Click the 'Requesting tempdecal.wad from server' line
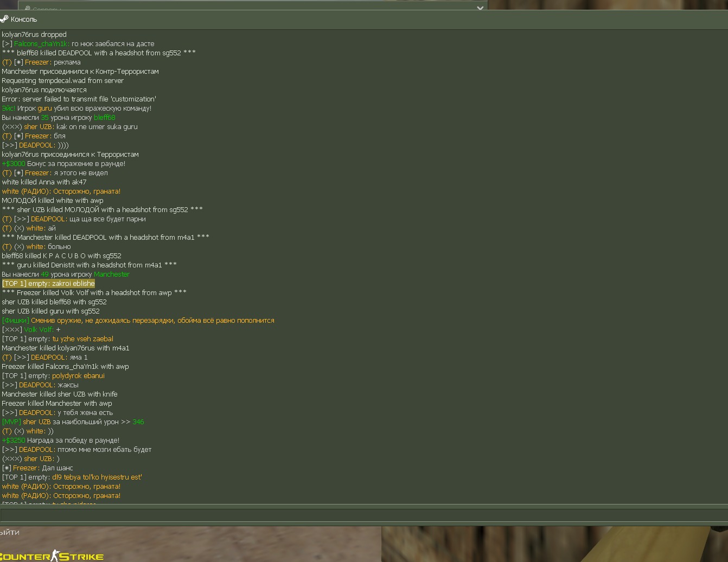This screenshot has width=728, height=562. (62, 81)
